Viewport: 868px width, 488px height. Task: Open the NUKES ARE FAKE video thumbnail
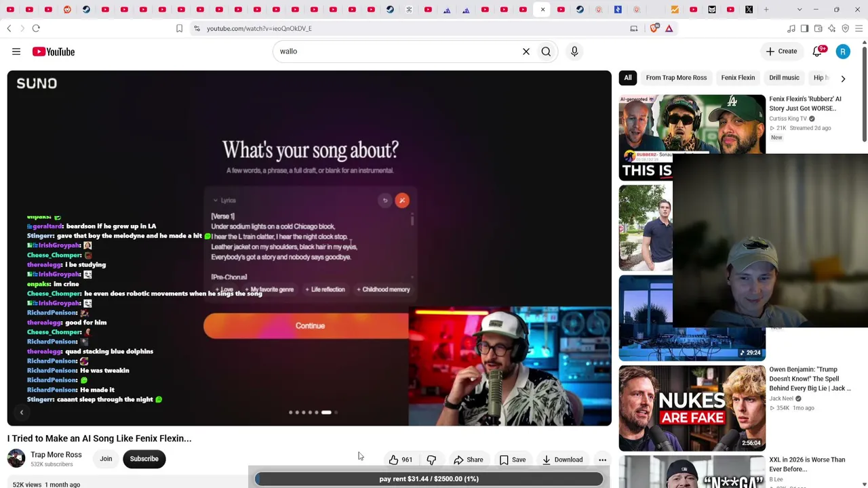[692, 409]
